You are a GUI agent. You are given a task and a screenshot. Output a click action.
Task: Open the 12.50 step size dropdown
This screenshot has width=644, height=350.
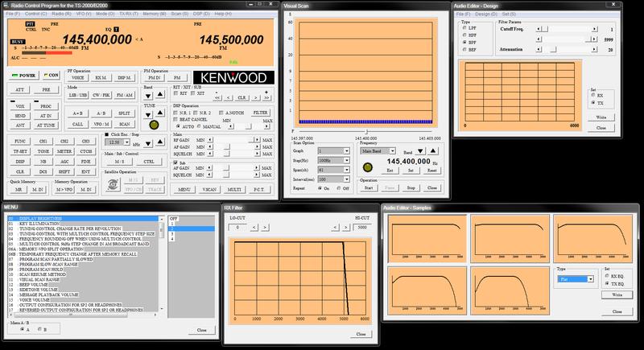pyautogui.click(x=127, y=142)
